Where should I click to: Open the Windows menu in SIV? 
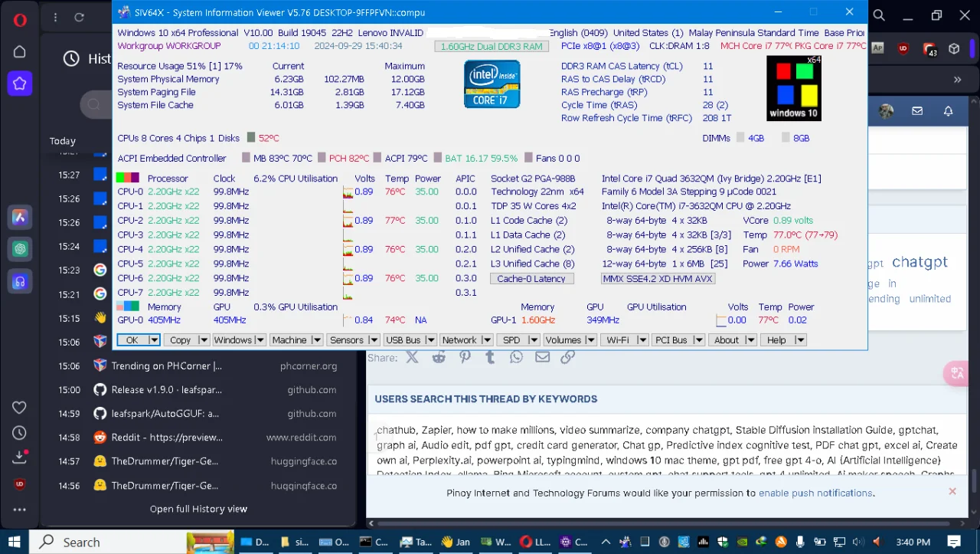click(233, 340)
